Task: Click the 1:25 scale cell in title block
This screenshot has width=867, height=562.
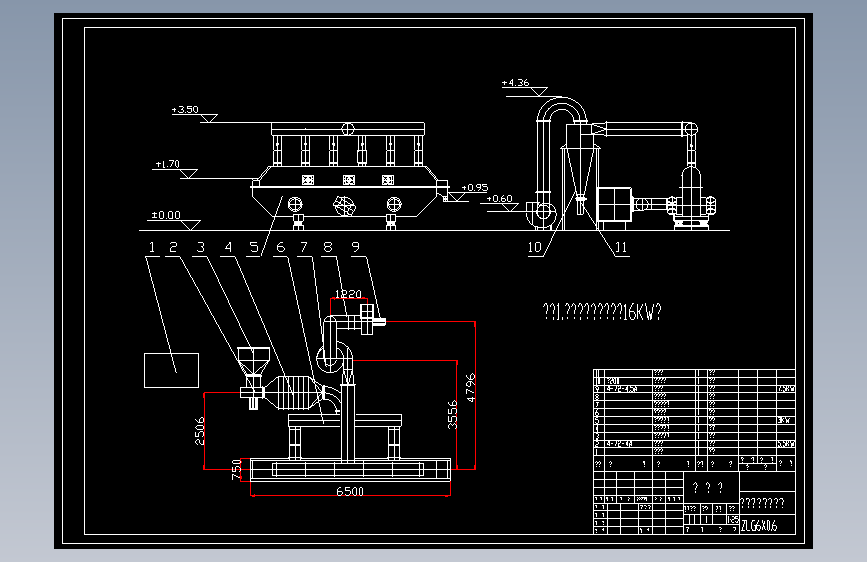Action: 733,519
